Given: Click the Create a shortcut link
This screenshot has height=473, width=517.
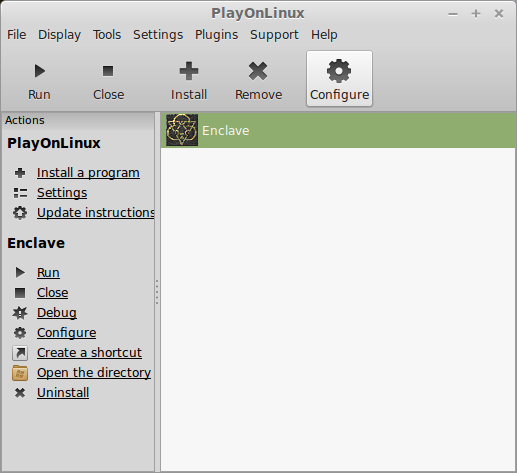Looking at the screenshot, I should pyautogui.click(x=89, y=353).
